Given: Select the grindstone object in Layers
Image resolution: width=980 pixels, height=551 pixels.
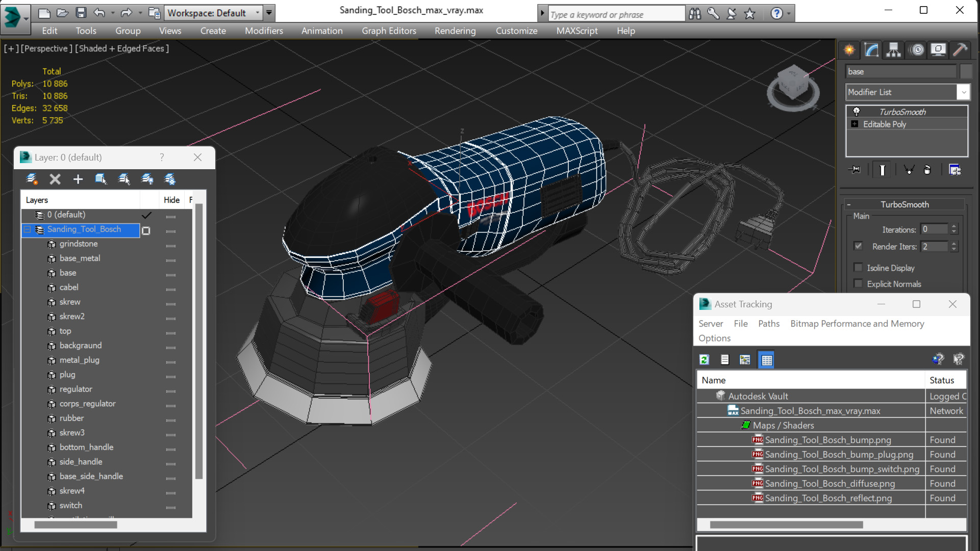Looking at the screenshot, I should pyautogui.click(x=79, y=244).
